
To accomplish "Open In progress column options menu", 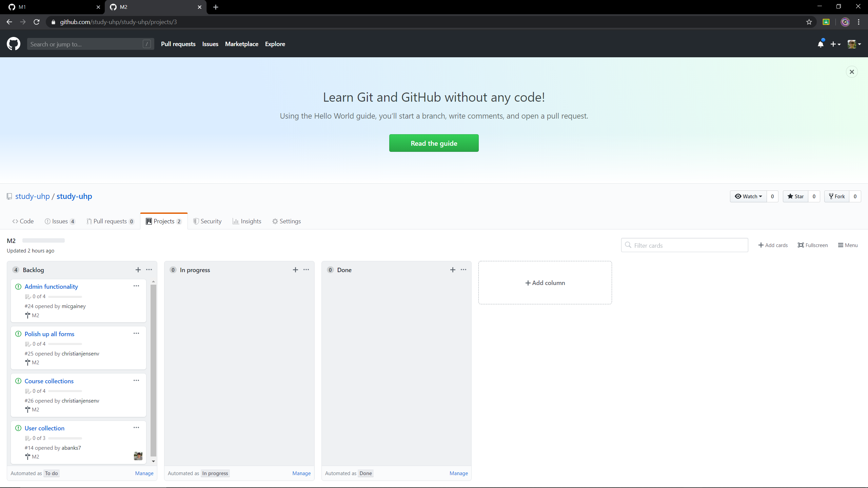I will [x=306, y=270].
